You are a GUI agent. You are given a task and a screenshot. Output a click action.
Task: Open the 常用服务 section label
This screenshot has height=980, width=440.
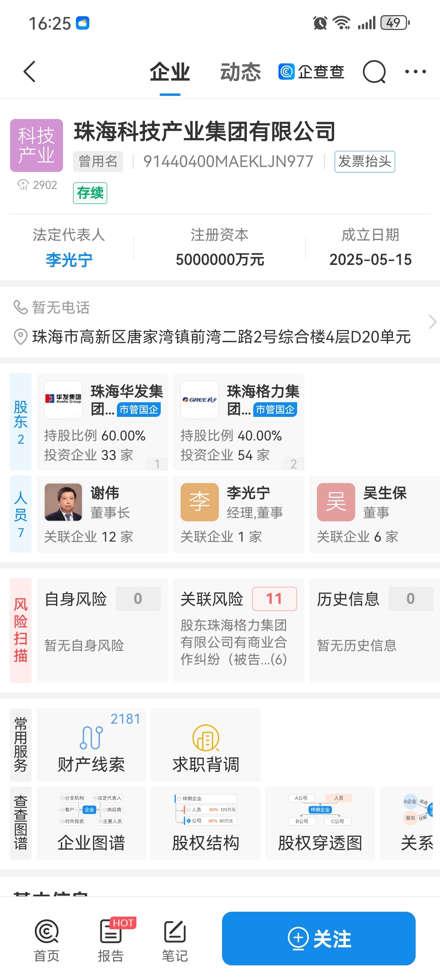tap(21, 745)
